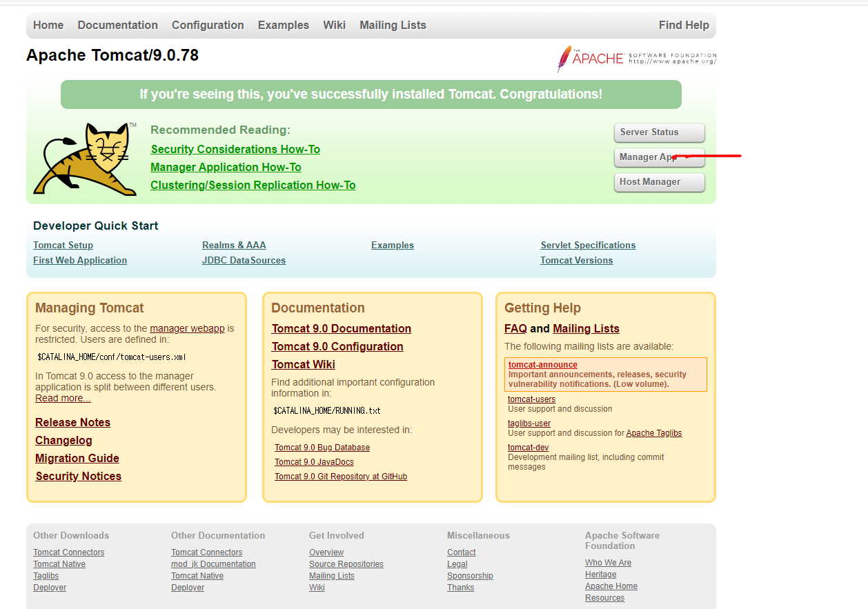
Task: Open the Sponsorship link
Action: point(470,576)
